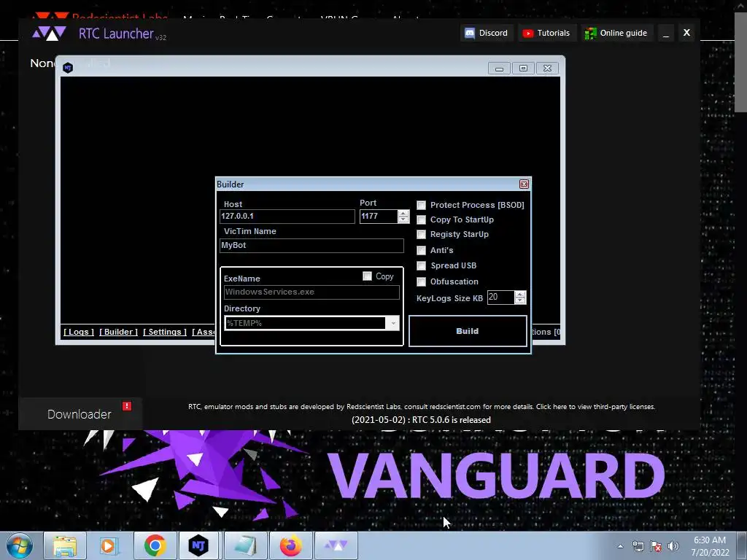Open the notepad taskbar icon
This screenshot has height=560, width=747.
[245, 545]
